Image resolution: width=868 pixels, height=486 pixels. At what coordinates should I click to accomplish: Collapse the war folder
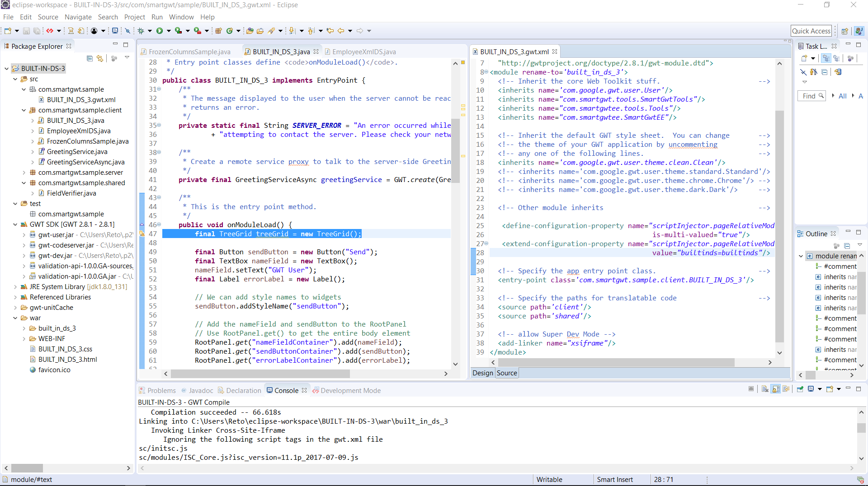(15, 318)
